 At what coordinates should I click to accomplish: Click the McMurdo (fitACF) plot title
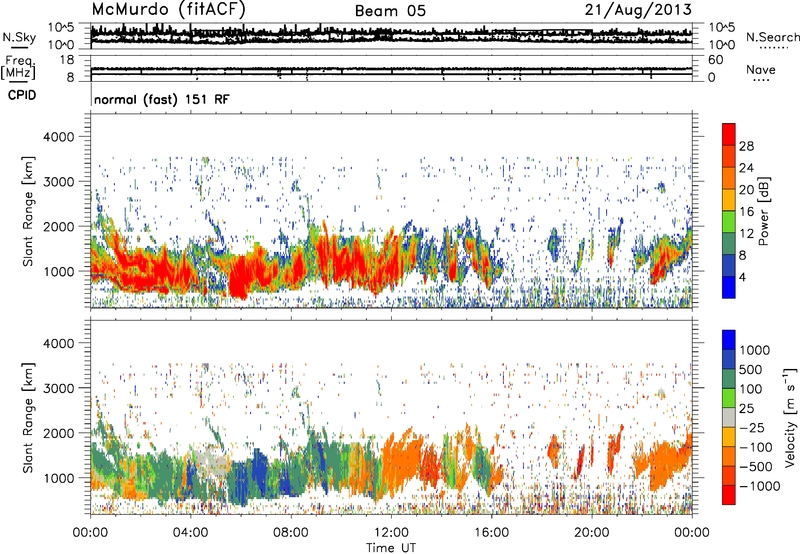point(169,10)
